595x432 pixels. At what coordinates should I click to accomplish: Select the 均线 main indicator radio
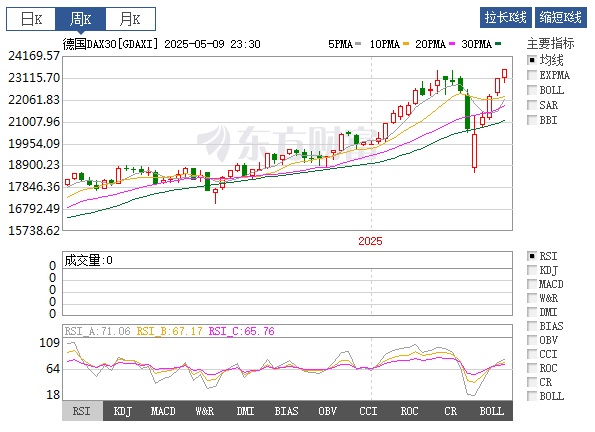[532, 60]
